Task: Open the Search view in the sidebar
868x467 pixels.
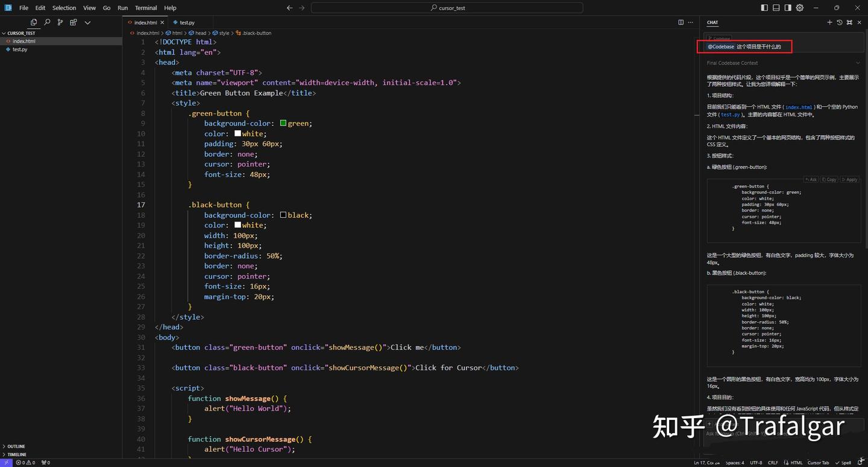Action: point(47,22)
